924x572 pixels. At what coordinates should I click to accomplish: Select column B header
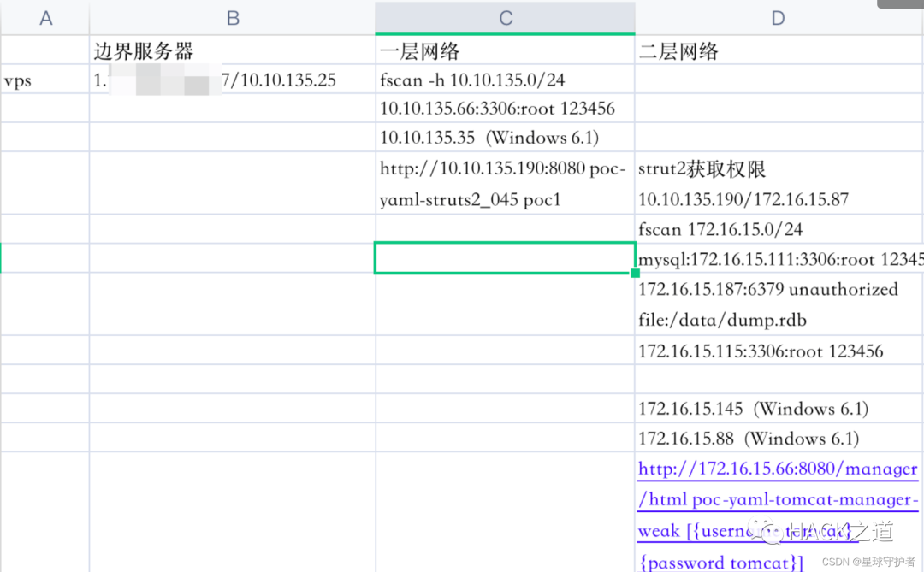[x=232, y=18]
